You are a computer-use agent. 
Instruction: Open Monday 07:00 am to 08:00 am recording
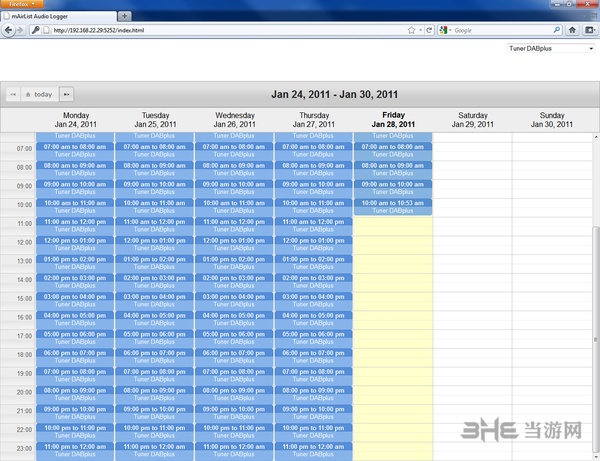tap(75, 151)
